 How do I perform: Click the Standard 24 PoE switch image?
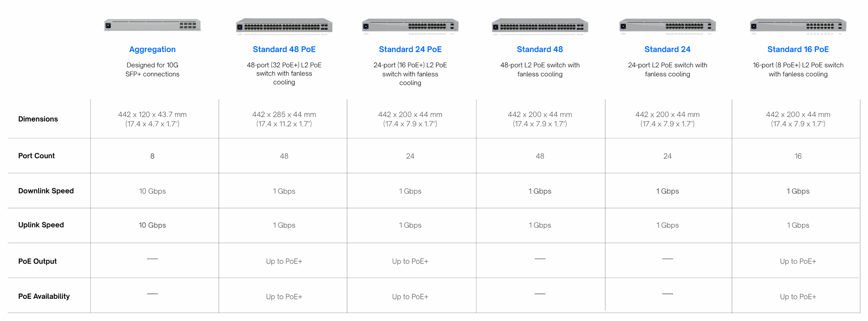pyautogui.click(x=410, y=26)
